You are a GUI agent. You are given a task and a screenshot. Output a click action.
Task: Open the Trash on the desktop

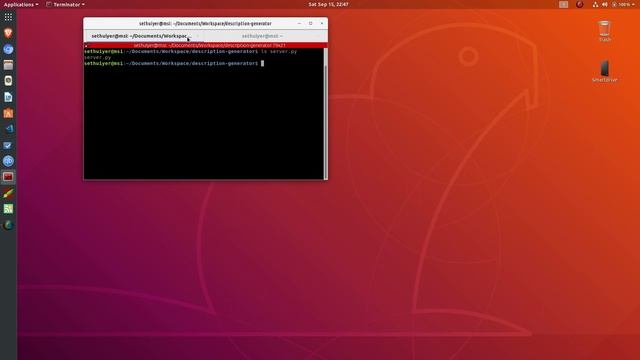pyautogui.click(x=604, y=31)
